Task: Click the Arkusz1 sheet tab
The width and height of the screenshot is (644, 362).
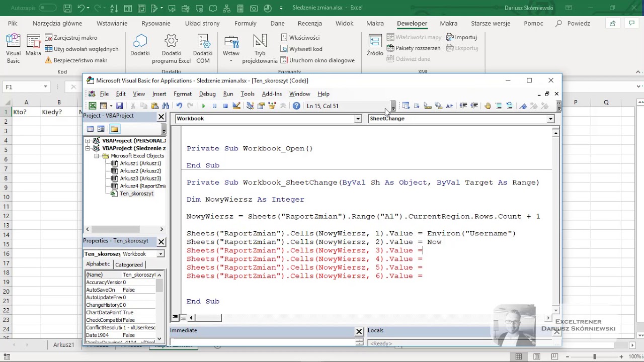Action: pyautogui.click(x=64, y=345)
